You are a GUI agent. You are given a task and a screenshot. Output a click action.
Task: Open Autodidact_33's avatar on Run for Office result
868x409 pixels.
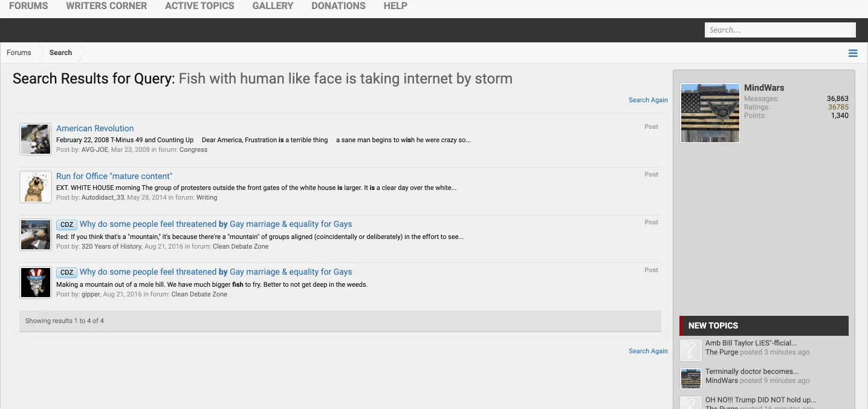click(x=36, y=187)
